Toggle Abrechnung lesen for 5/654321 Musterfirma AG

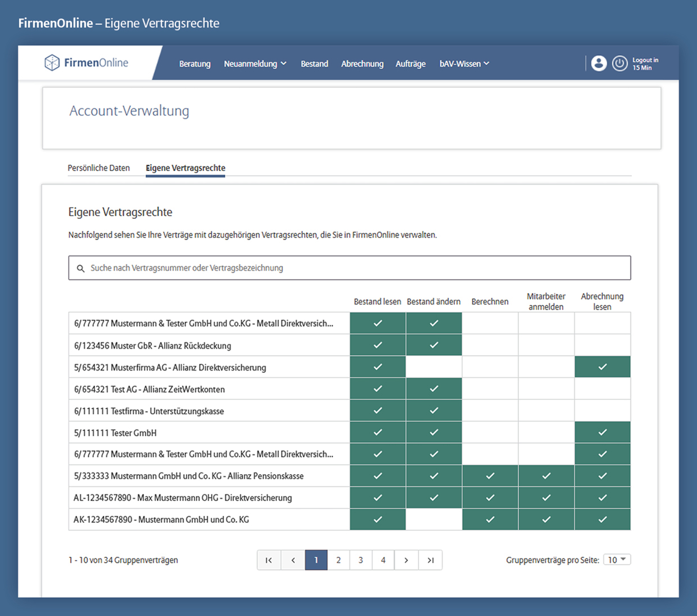602,367
